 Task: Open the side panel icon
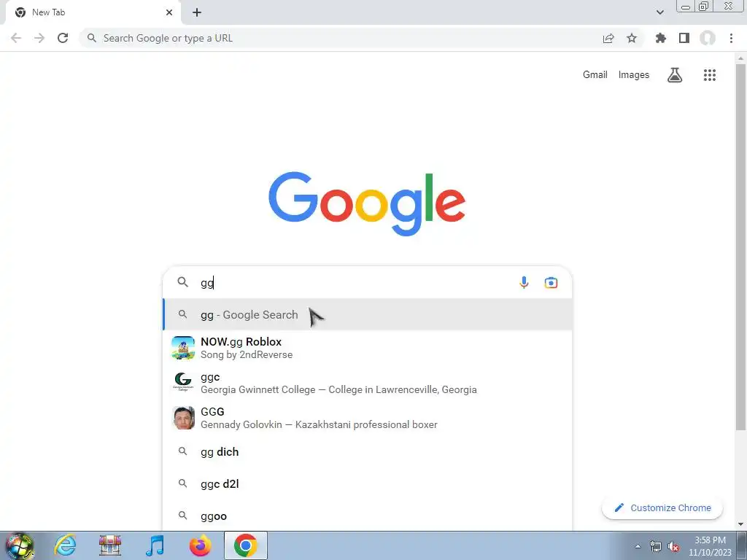pyautogui.click(x=684, y=38)
